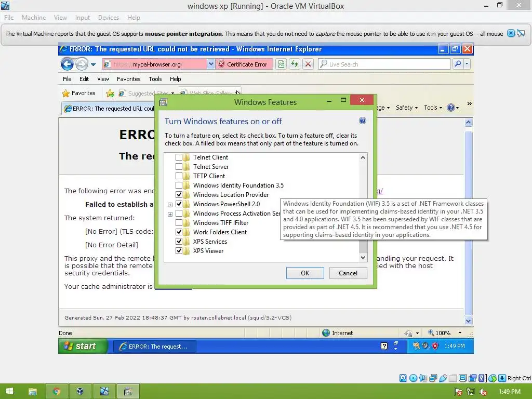Click the ERROR taskbar button in XP
The width and height of the screenshot is (532, 399).
[x=154, y=346]
